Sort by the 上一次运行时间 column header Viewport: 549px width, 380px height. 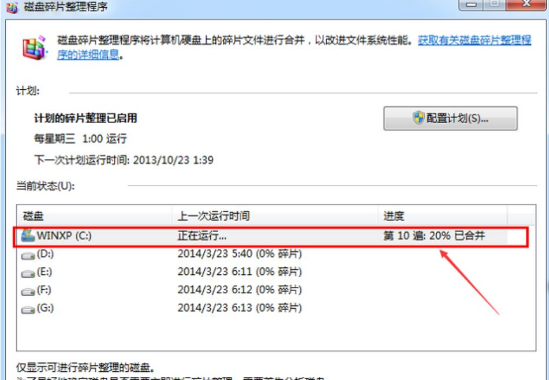click(275, 216)
